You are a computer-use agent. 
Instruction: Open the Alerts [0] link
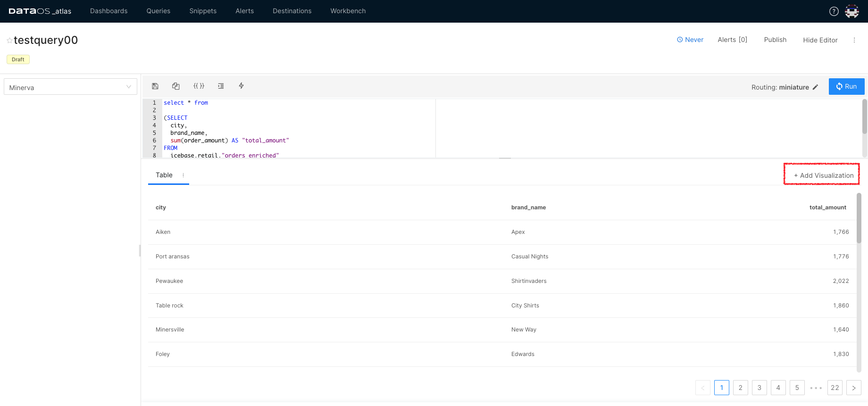[x=732, y=40]
